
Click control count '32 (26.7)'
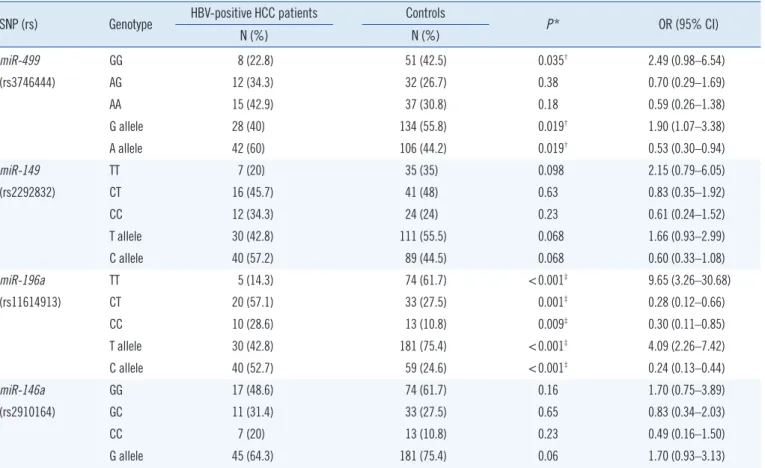[x=425, y=82]
